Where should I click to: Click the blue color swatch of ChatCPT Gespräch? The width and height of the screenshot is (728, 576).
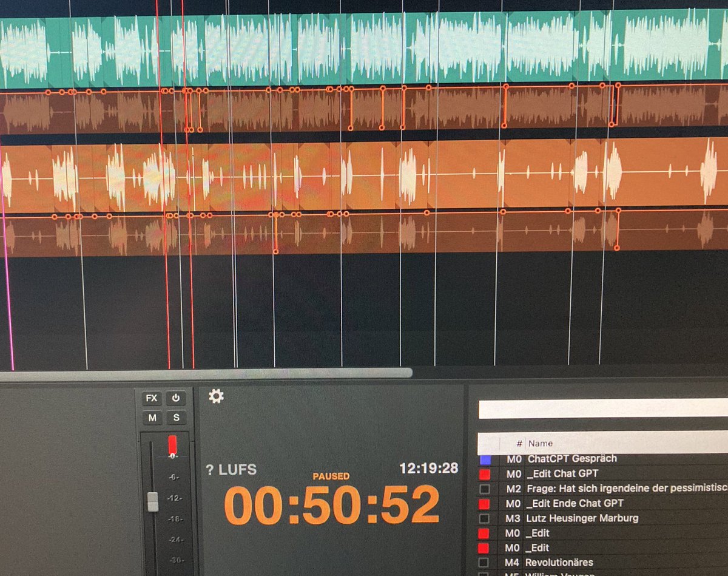[x=485, y=459]
